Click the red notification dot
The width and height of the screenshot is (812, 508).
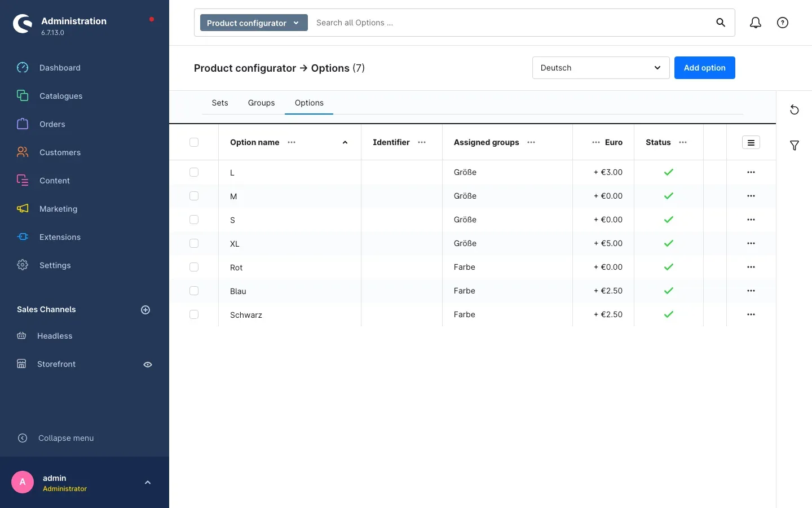(x=152, y=19)
